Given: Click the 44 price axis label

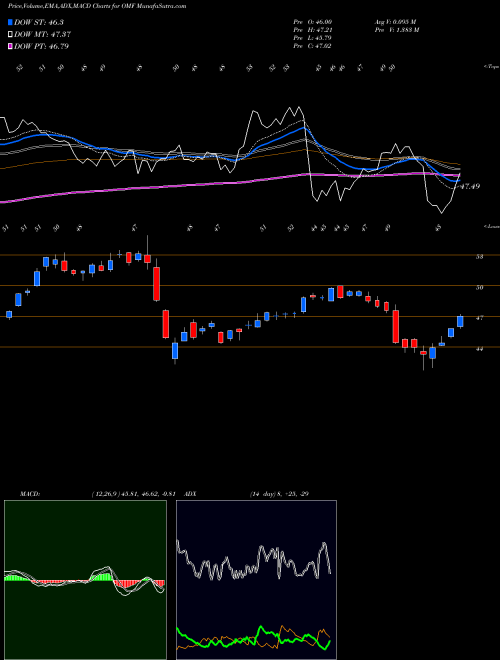Looking at the screenshot, I should 479,349.
